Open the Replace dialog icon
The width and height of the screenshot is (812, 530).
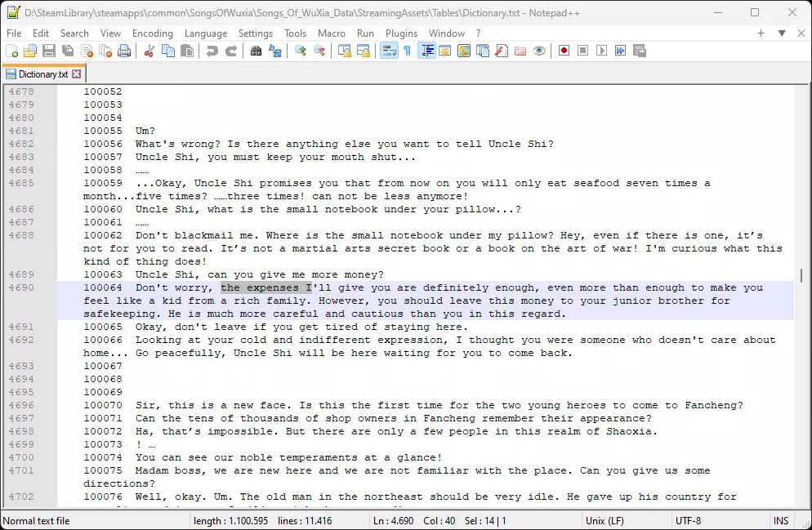(275, 51)
